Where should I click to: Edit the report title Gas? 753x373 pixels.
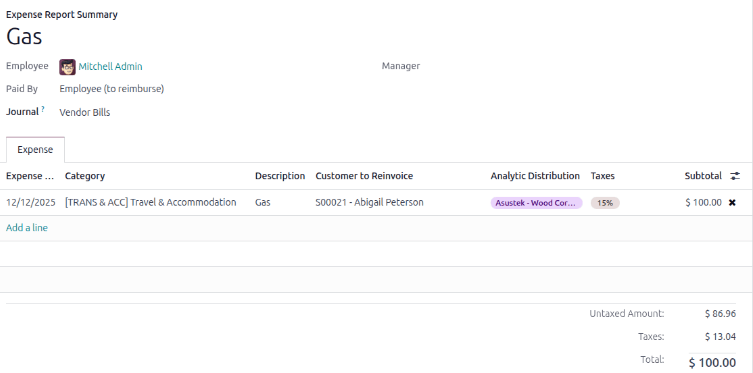(24, 36)
